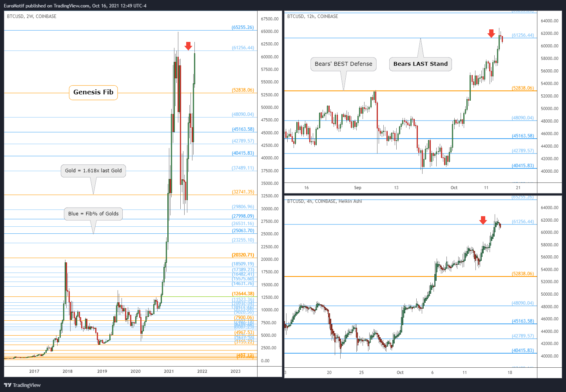Select the (40415.83) level on 12h chart

pos(523,166)
